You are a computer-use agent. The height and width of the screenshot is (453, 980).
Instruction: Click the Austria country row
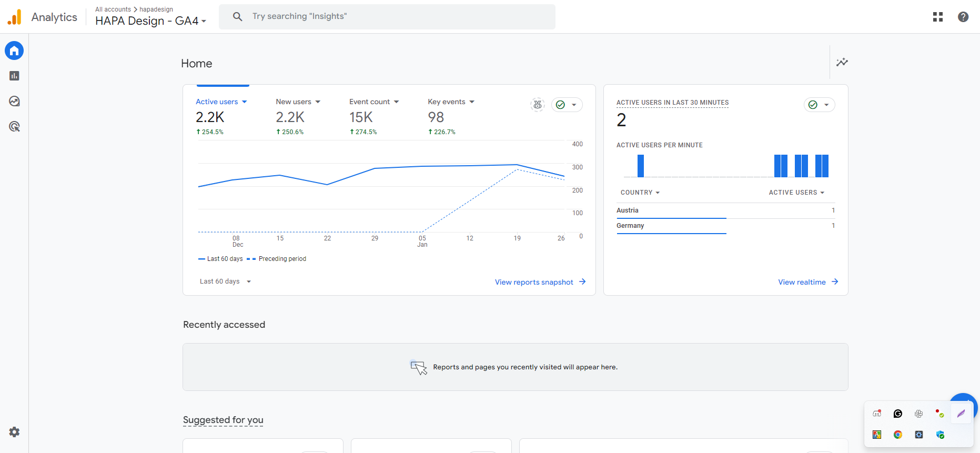[726, 210]
